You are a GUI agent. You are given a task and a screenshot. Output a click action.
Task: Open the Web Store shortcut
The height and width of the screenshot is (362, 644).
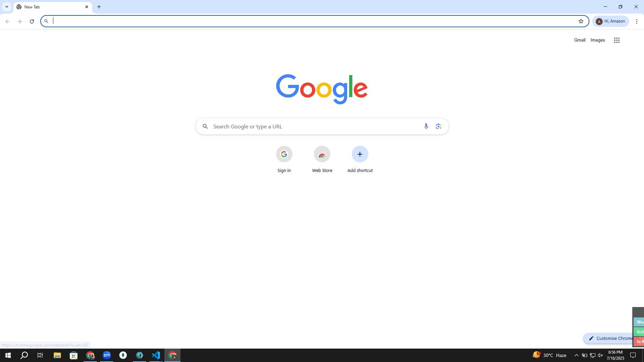322,160
